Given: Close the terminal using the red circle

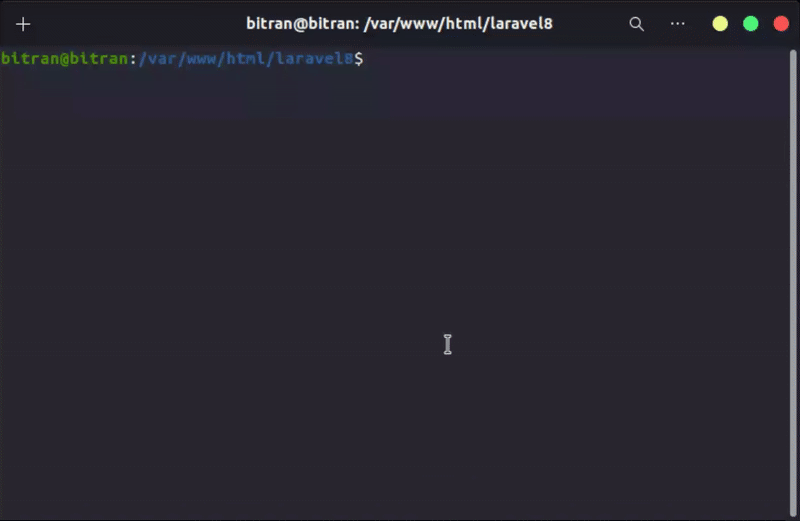Looking at the screenshot, I should (781, 24).
